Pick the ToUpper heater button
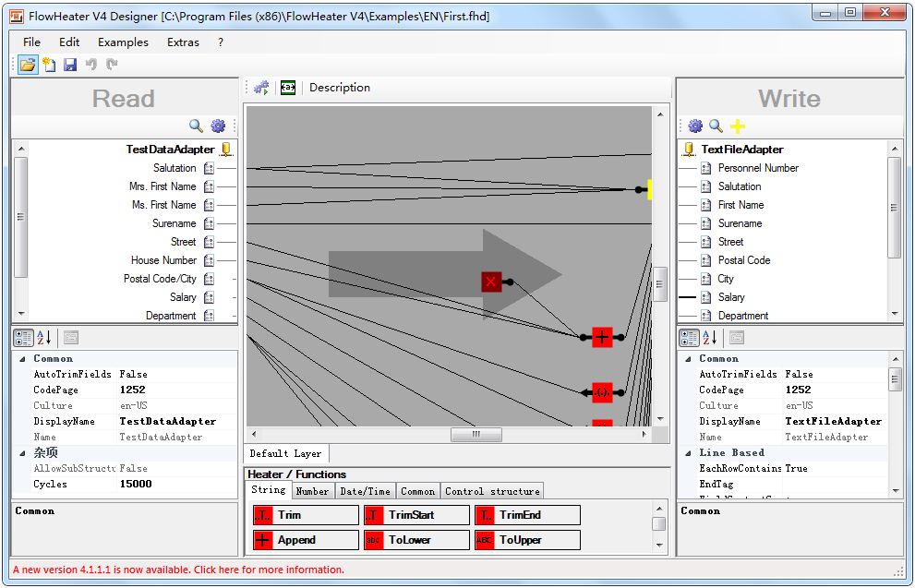The width and height of the screenshot is (915, 588). [527, 540]
